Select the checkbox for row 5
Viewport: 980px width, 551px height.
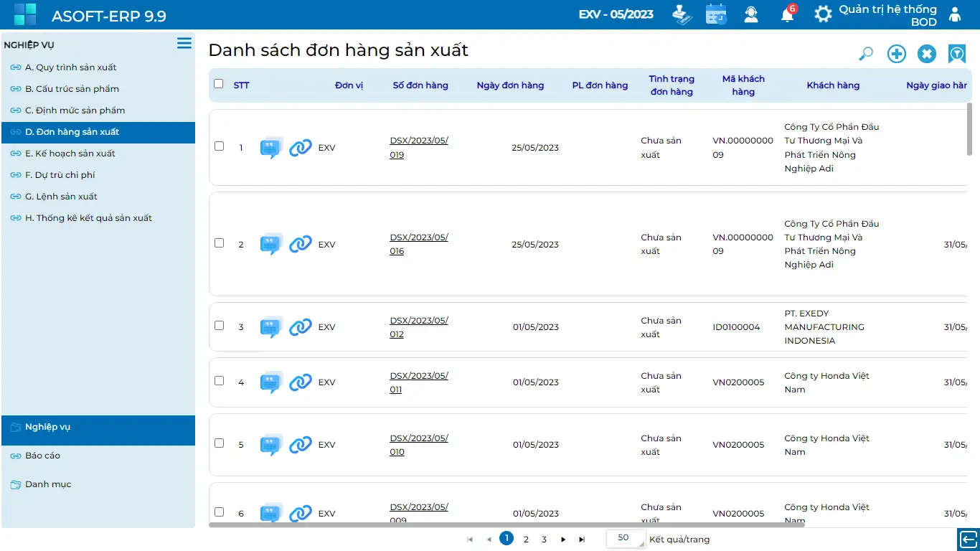(x=220, y=443)
